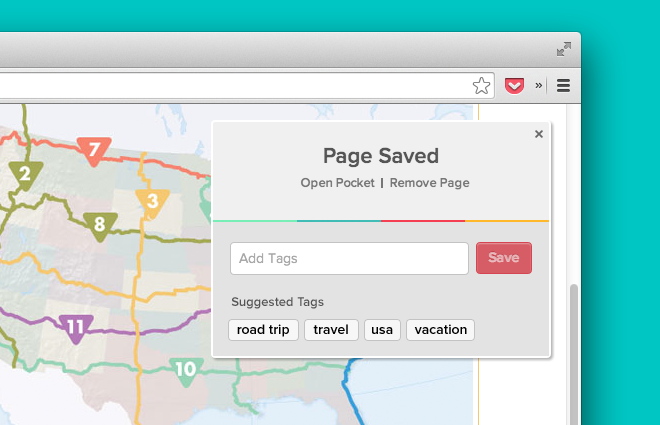Add the suggested tag travel
The image size is (660, 425).
[331, 330]
